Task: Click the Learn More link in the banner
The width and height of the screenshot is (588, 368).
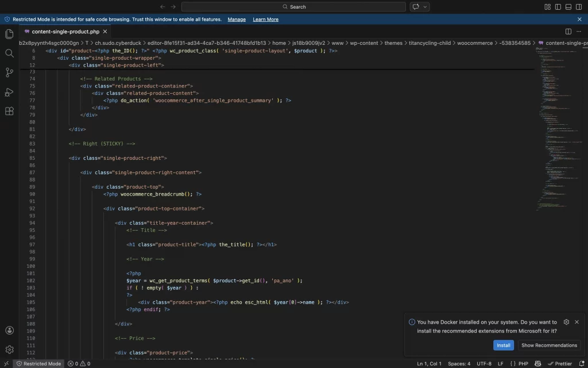Action: click(x=265, y=19)
